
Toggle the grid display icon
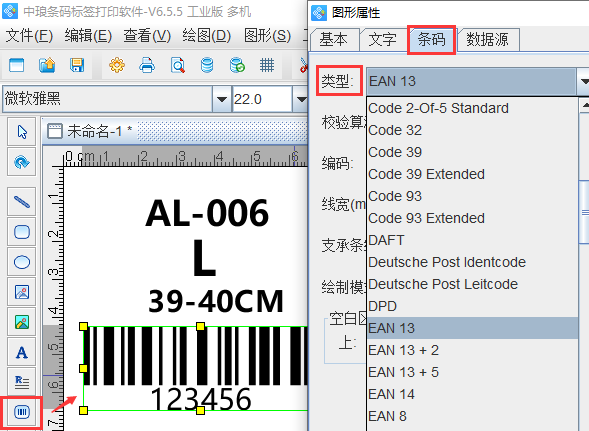pos(267,65)
